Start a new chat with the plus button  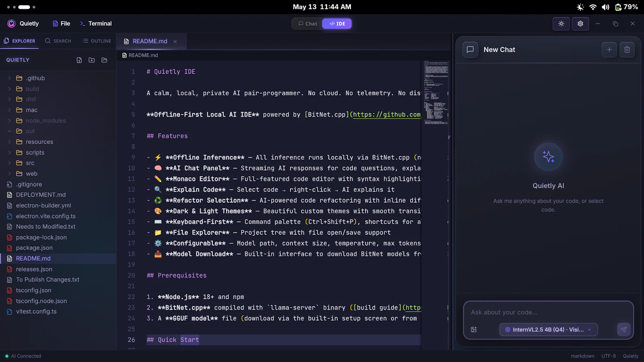point(609,50)
